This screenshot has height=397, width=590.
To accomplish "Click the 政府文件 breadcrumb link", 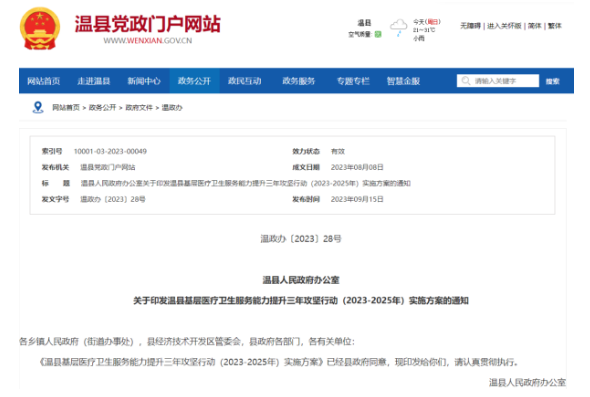I will pyautogui.click(x=139, y=108).
